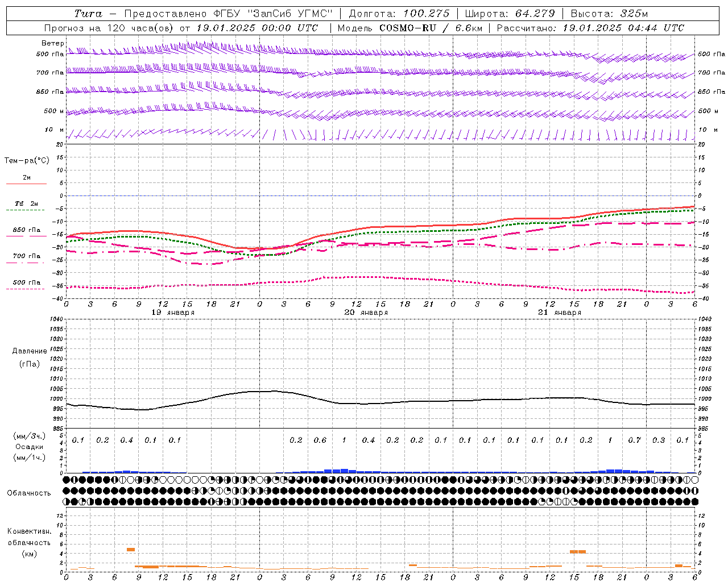Select the '850 гПа' temperature legend entry

[x=27, y=230]
